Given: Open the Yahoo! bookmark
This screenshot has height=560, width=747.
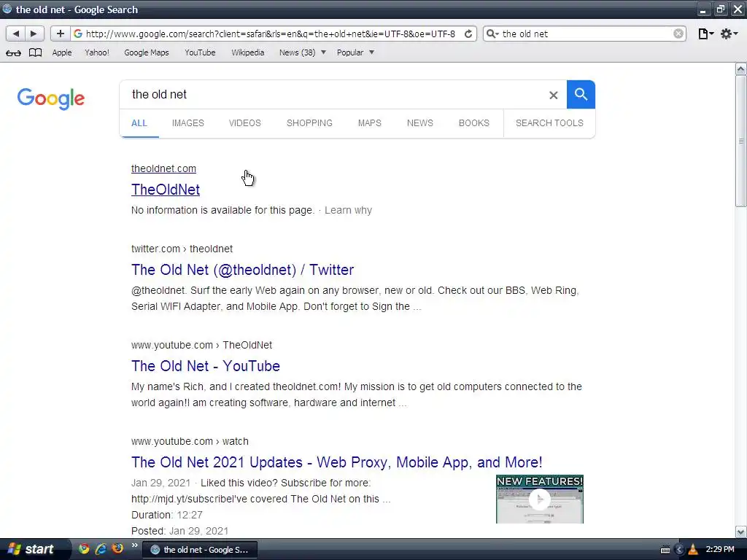Looking at the screenshot, I should (x=97, y=52).
